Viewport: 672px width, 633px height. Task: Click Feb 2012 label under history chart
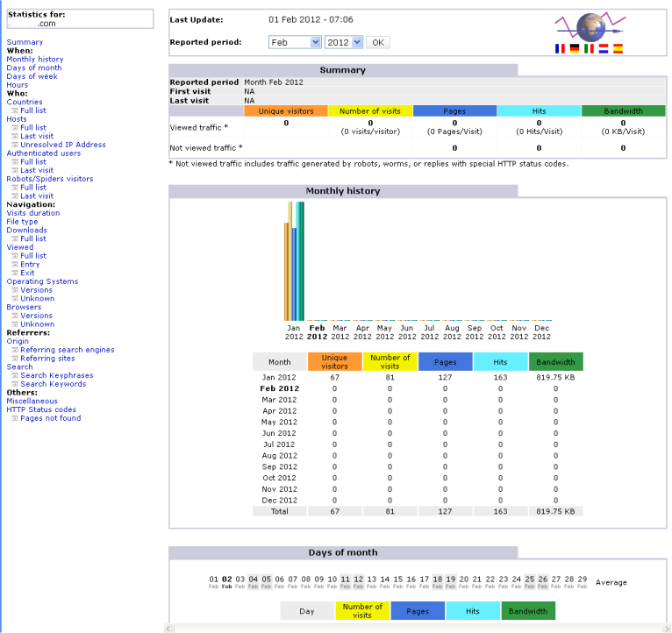coord(318,332)
